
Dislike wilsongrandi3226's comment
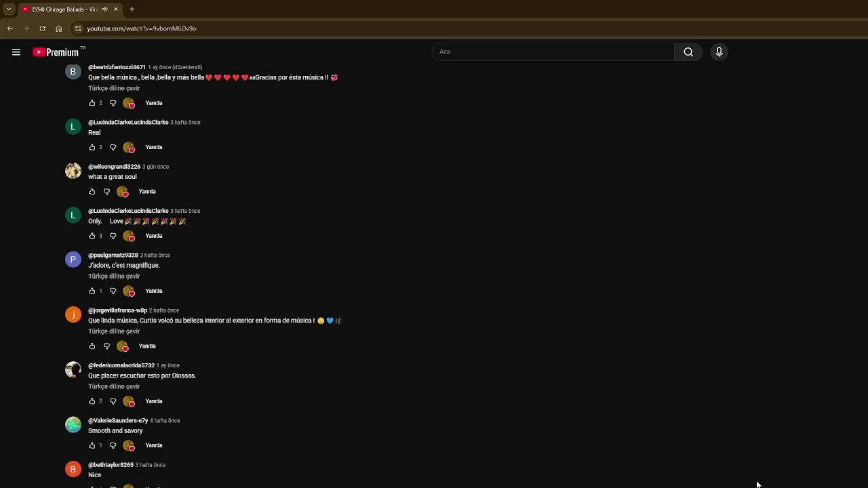106,192
